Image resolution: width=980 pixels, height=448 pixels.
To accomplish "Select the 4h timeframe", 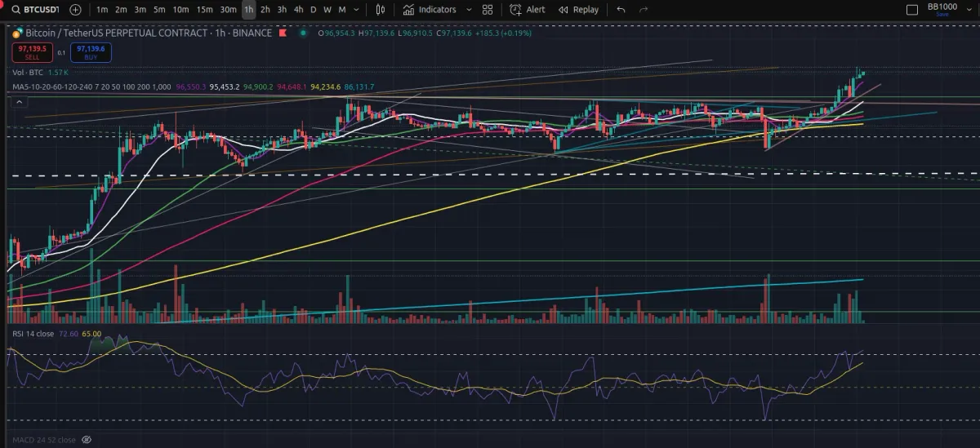I will coord(298,10).
